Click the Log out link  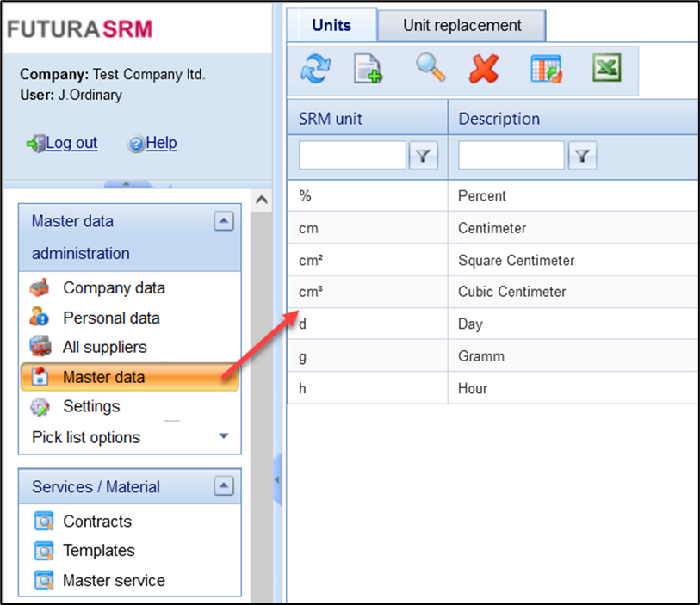[71, 143]
